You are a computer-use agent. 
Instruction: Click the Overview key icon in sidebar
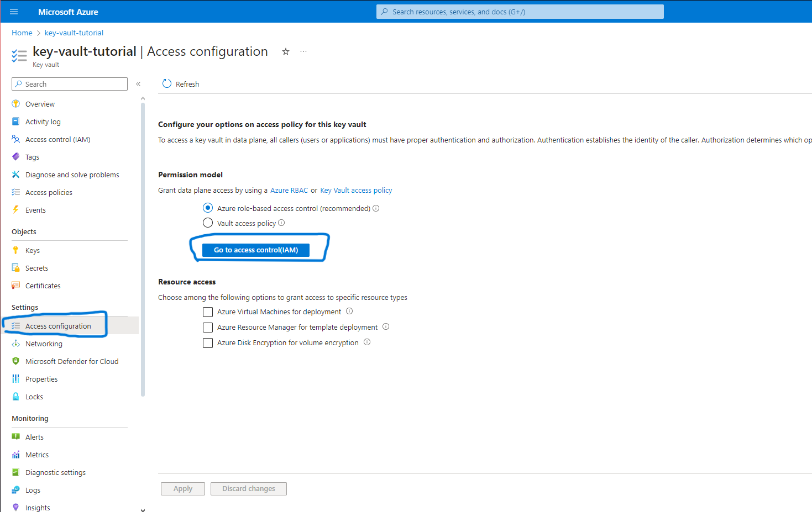click(15, 104)
